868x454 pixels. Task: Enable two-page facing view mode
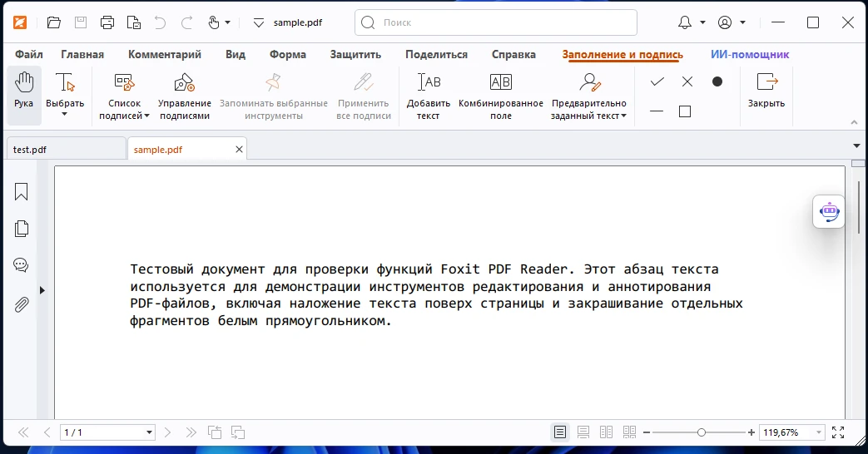tap(606, 432)
